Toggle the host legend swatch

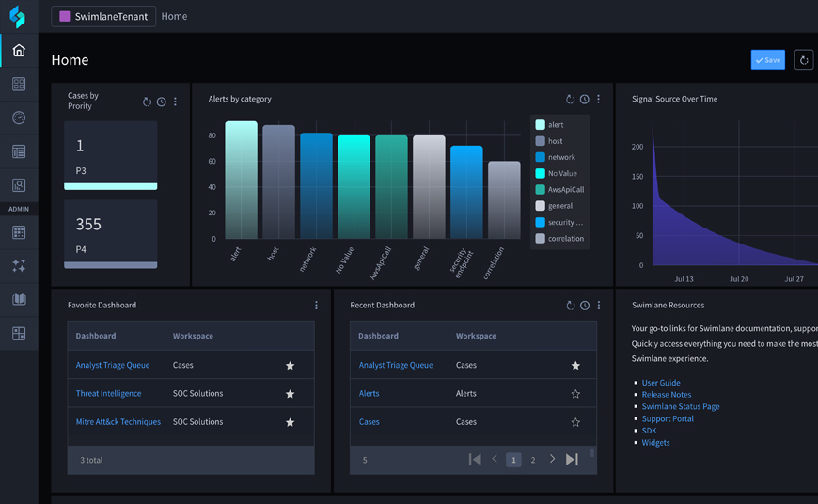540,141
